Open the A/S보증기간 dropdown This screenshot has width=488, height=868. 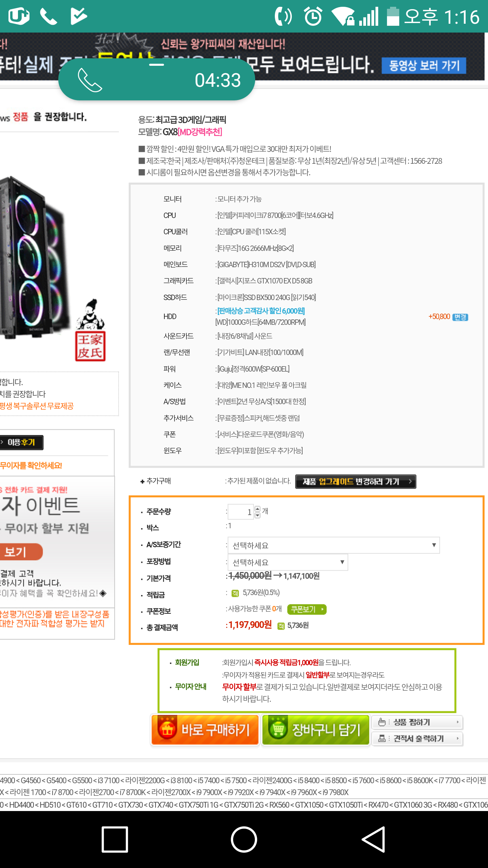pyautogui.click(x=333, y=545)
